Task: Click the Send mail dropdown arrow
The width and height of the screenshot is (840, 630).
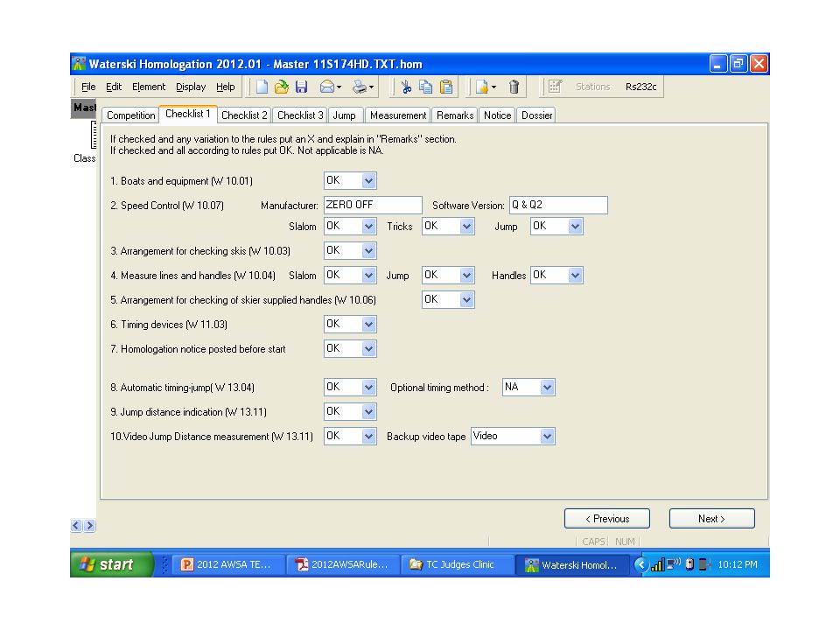Action: [339, 87]
